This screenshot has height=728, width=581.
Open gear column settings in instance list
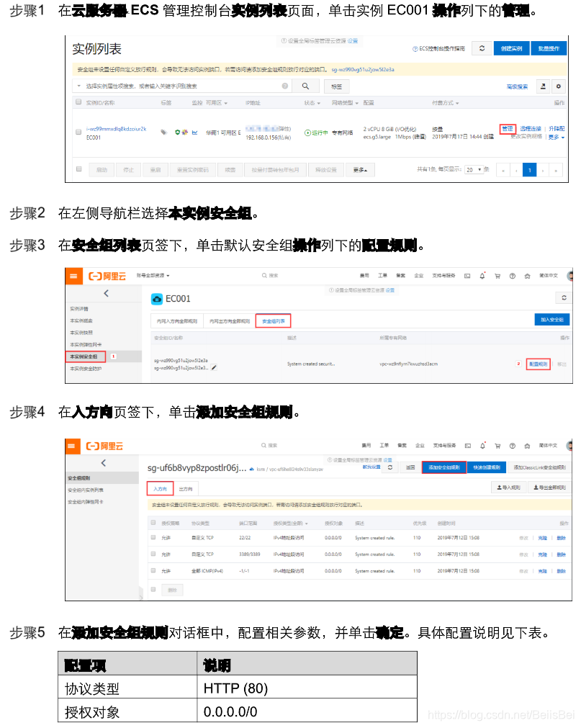click(x=558, y=86)
